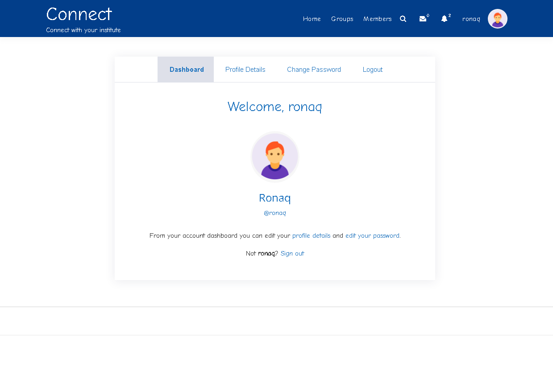Open notifications bell icon
553x392 pixels.
click(444, 19)
